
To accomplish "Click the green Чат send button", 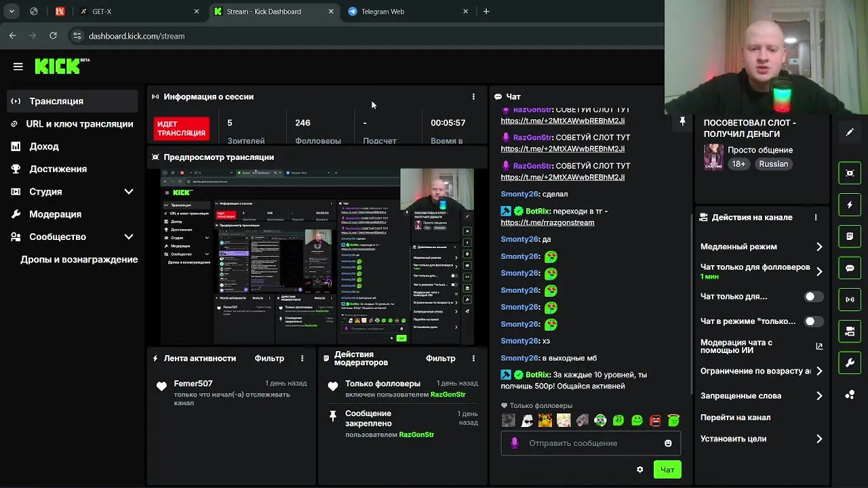I will [667, 470].
